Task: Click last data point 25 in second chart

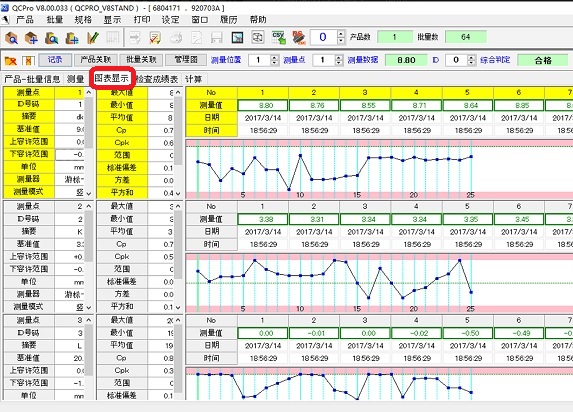Action: 471,292
